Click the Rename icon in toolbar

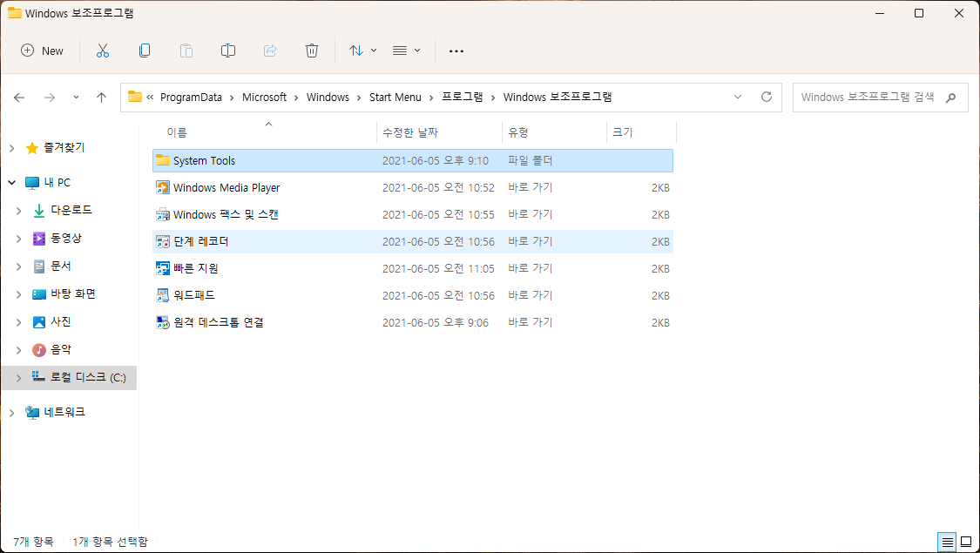(228, 51)
